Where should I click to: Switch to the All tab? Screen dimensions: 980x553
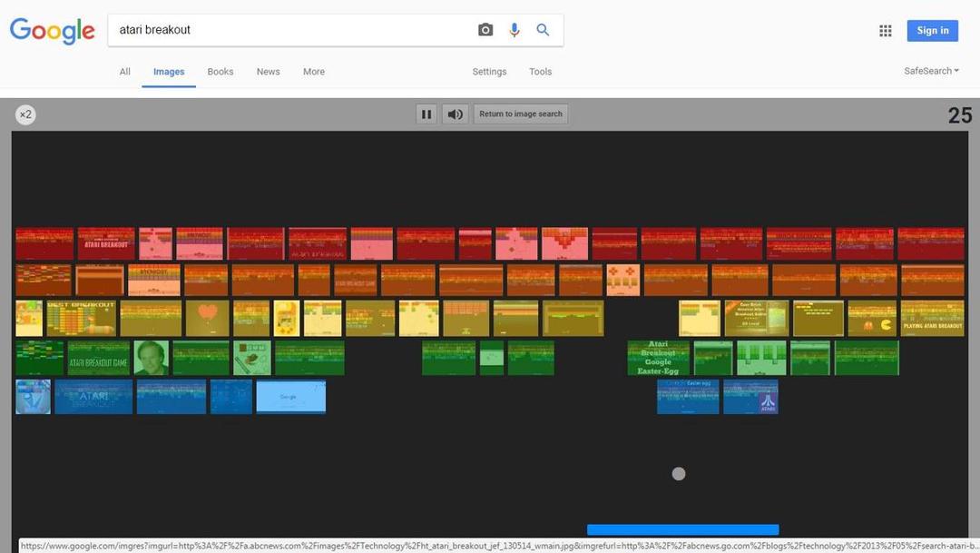[125, 72]
